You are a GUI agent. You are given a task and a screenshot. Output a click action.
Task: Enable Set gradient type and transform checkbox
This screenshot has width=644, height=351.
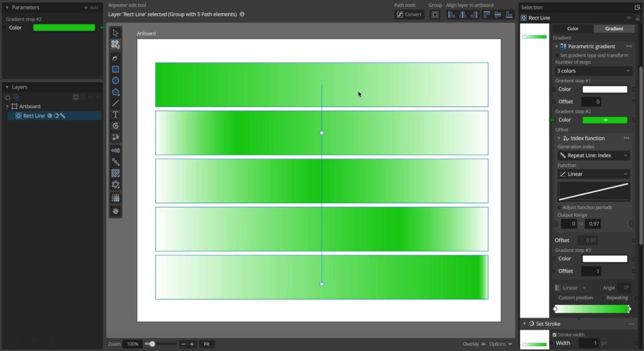pos(557,55)
